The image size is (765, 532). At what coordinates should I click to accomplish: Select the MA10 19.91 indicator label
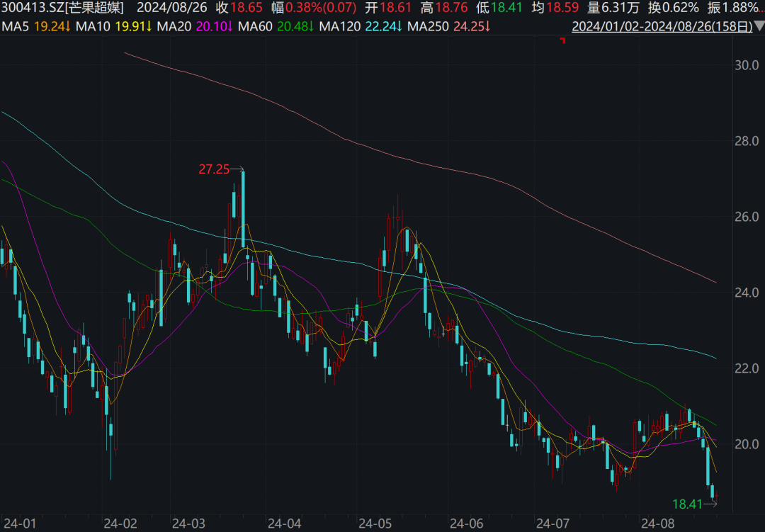click(x=113, y=26)
